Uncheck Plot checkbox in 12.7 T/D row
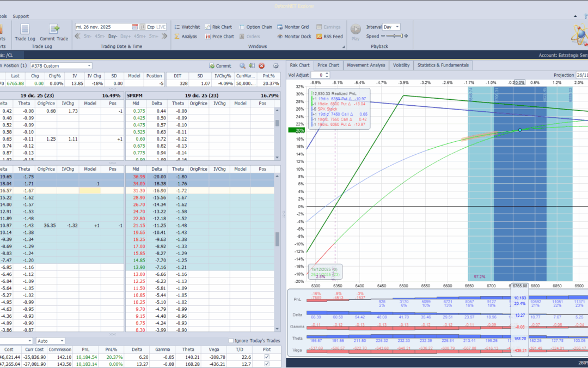Viewport: 588px width, 368px height. pyautogui.click(x=267, y=364)
